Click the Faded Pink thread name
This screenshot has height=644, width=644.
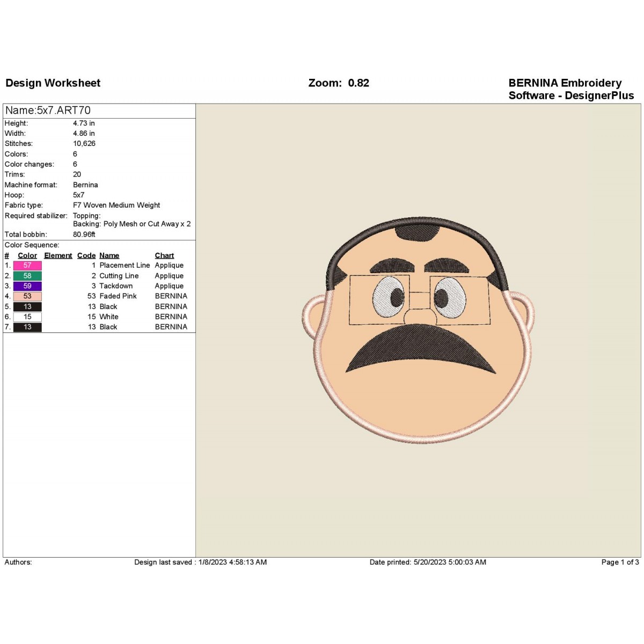point(118,296)
